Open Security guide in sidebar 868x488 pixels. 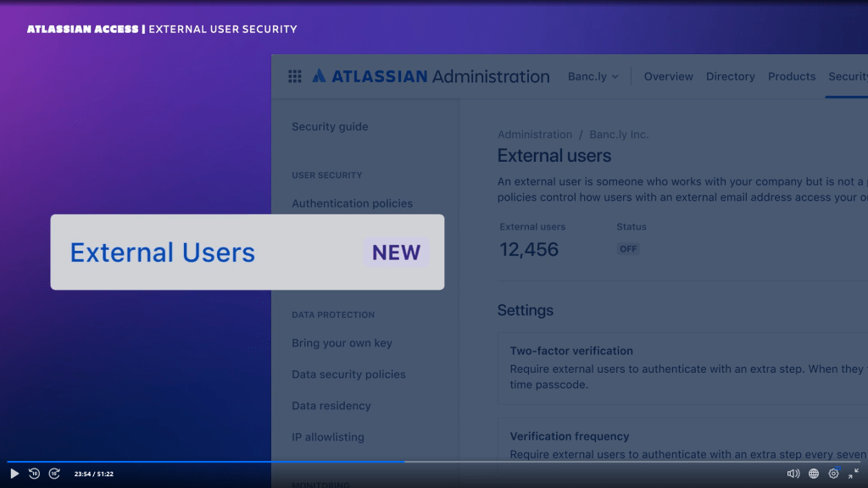[330, 127]
